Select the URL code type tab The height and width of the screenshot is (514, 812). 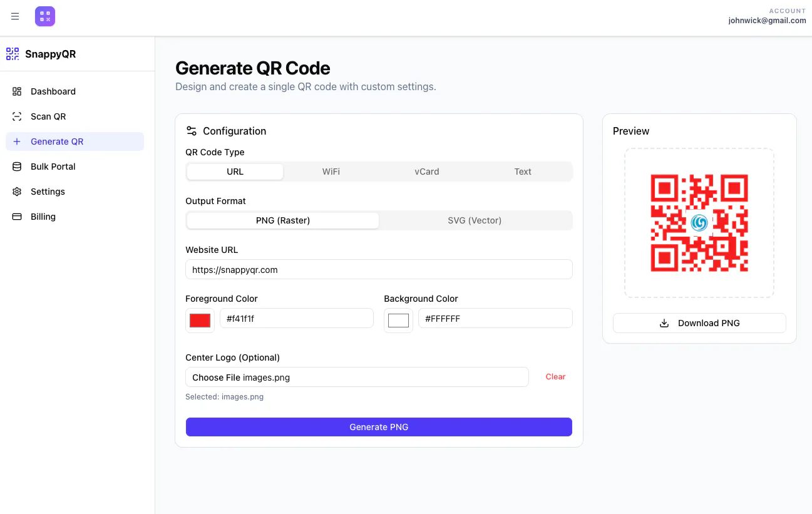coord(235,172)
